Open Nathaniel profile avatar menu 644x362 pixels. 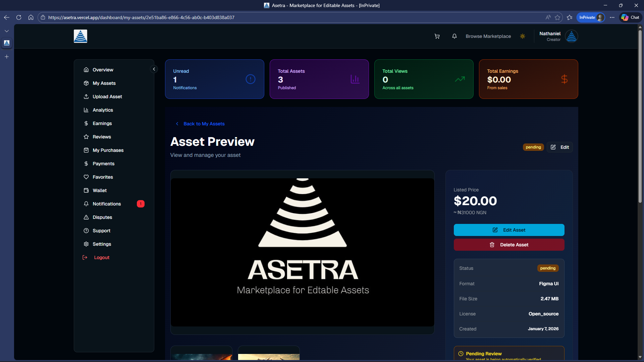tap(571, 36)
